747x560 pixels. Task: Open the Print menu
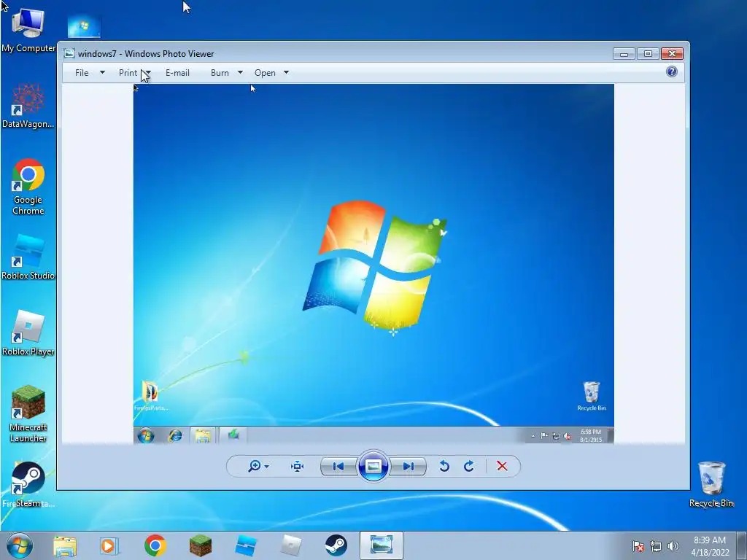tap(128, 73)
